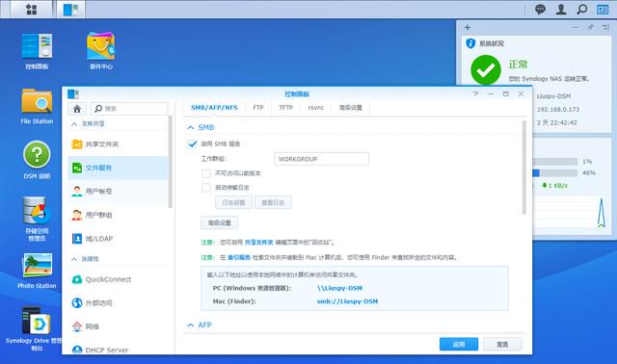Open the Network sidebar entry

[118, 326]
